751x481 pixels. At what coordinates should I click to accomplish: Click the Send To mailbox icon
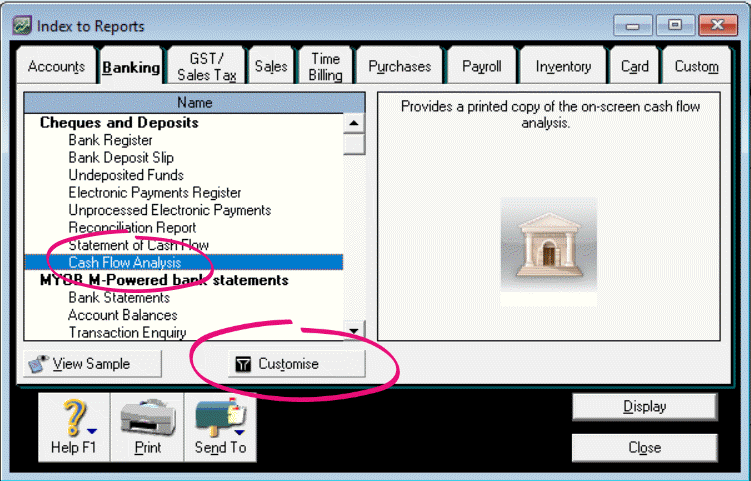tap(220, 418)
